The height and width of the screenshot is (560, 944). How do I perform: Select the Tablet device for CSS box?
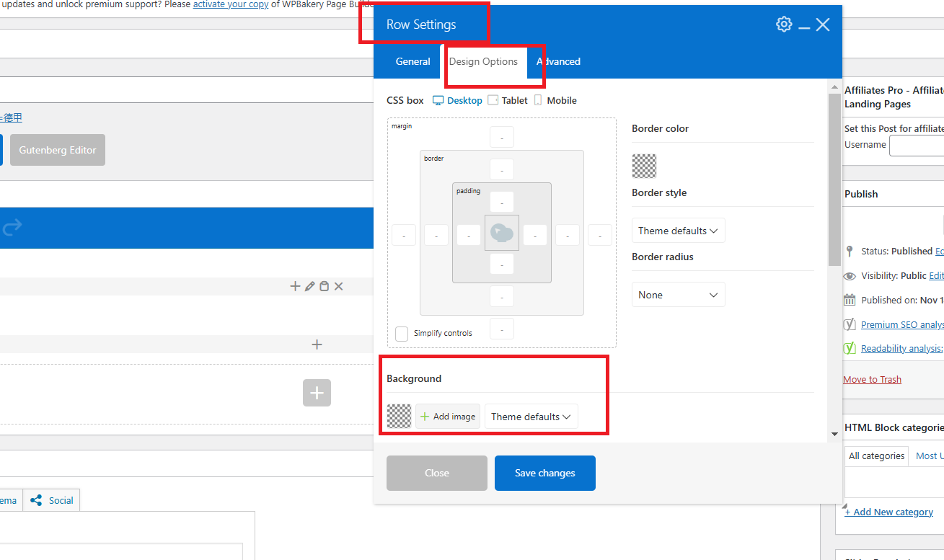[508, 100]
